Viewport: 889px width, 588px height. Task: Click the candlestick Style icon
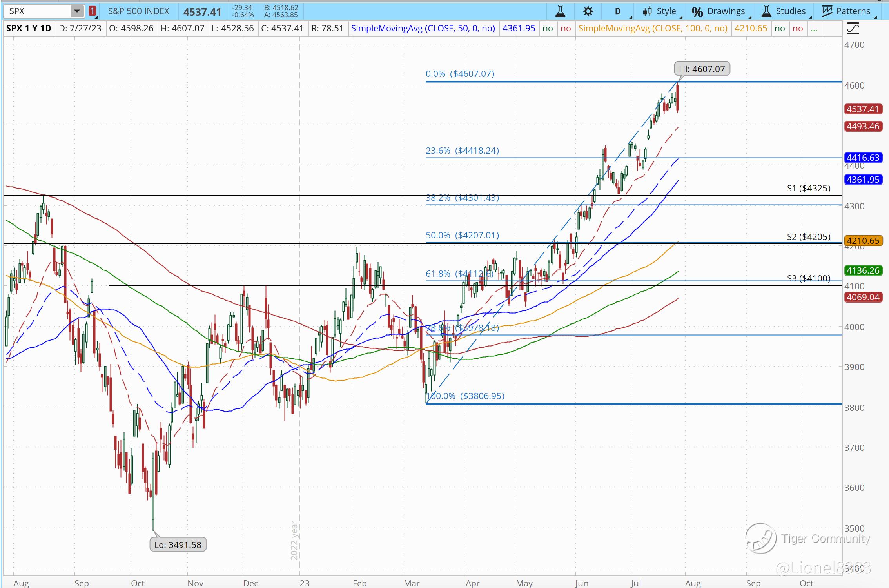click(x=647, y=11)
